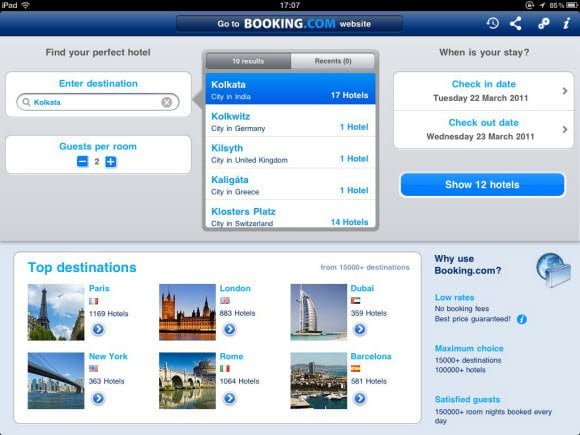Viewport: 580px width, 435px height.
Task: Click the Paris arrow button
Action: 98,329
